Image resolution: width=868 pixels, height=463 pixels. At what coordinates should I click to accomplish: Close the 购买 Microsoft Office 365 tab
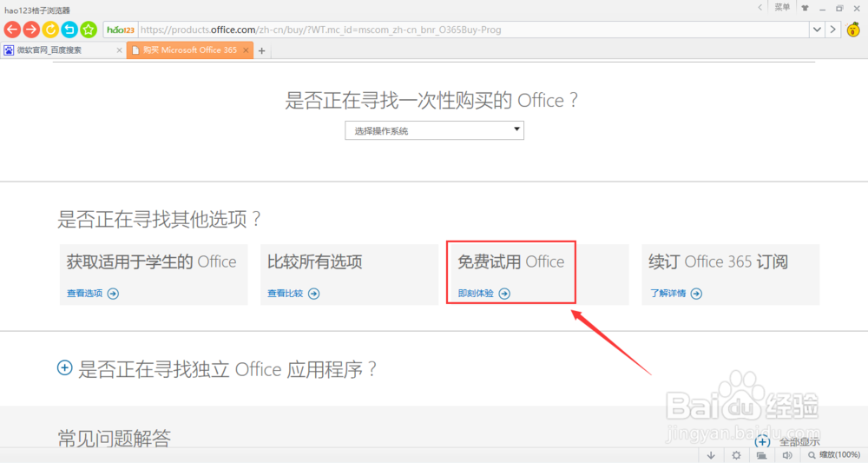[246, 50]
